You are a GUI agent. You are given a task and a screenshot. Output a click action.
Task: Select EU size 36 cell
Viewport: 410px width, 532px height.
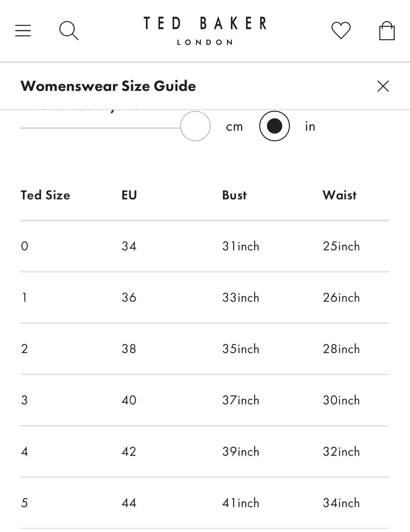[129, 298]
